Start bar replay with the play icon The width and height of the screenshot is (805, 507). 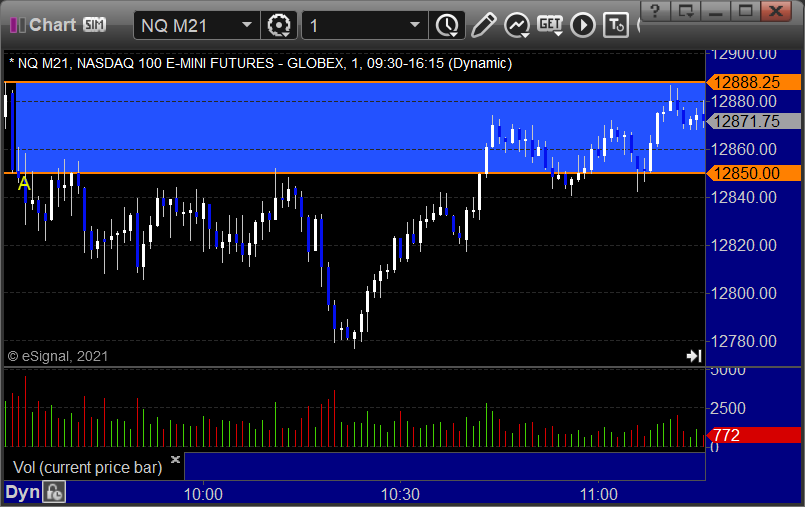click(x=583, y=25)
